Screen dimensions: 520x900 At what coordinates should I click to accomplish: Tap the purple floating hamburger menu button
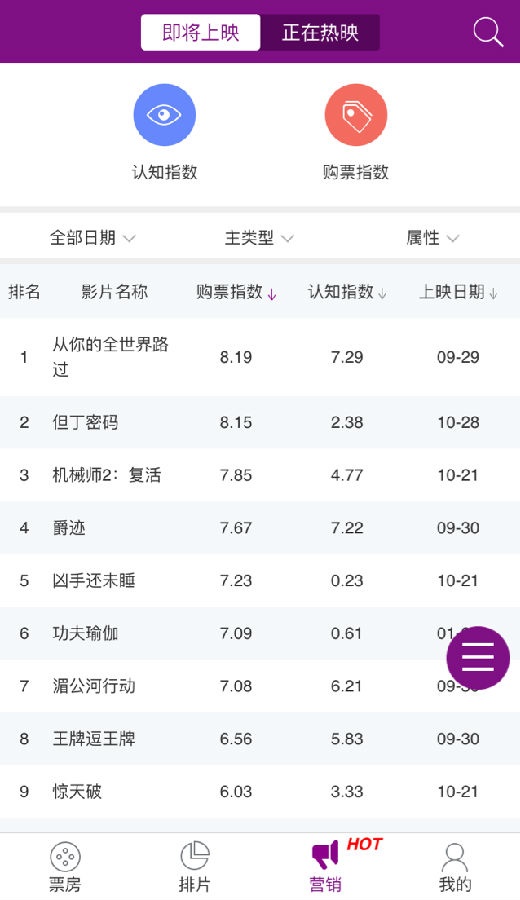point(478,657)
